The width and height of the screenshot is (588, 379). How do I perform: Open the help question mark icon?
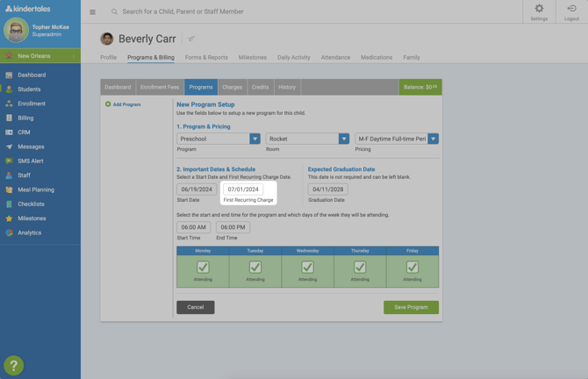click(13, 365)
